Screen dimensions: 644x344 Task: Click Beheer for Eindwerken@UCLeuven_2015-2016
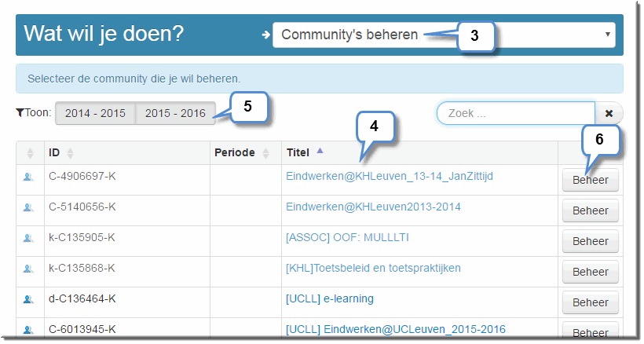(x=590, y=331)
